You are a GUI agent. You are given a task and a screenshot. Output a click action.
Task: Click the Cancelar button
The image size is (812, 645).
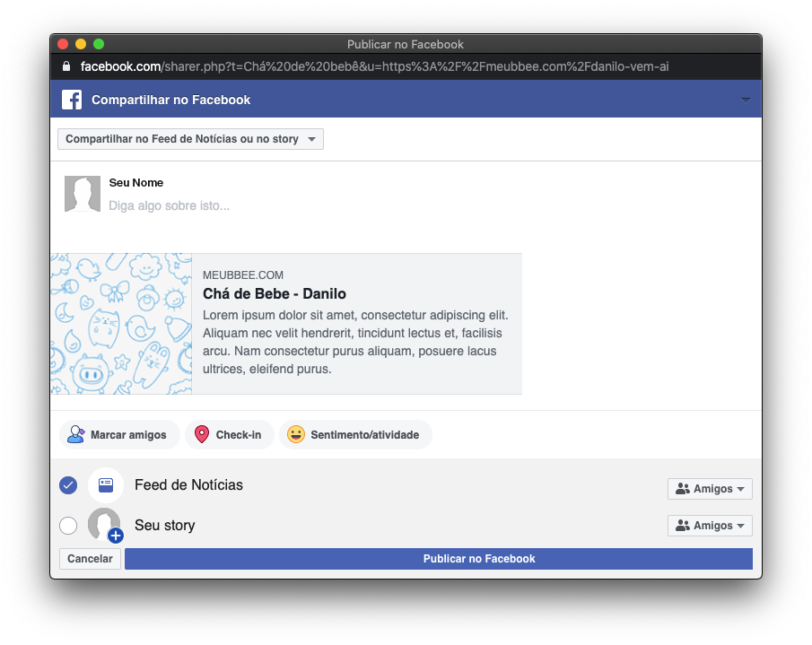pyautogui.click(x=90, y=559)
